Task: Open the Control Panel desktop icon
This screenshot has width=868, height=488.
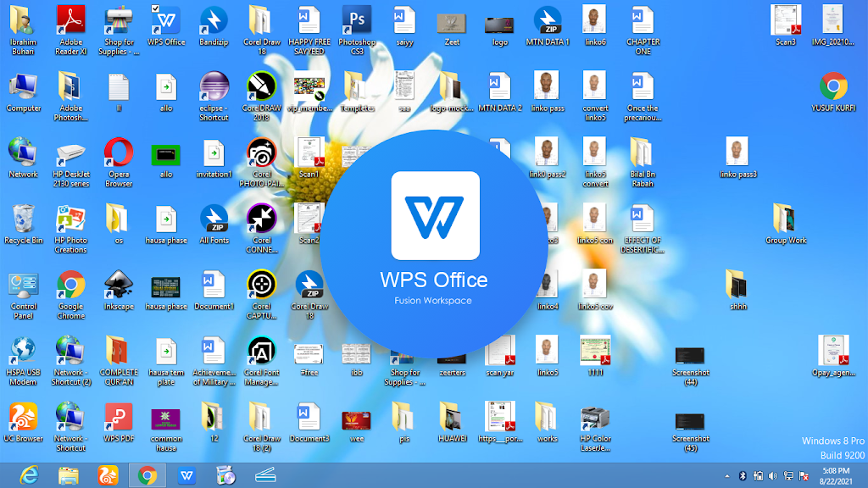Action: tap(23, 286)
